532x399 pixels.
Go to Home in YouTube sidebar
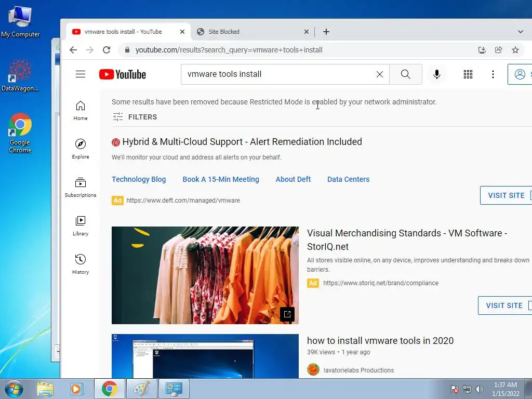coord(81,111)
